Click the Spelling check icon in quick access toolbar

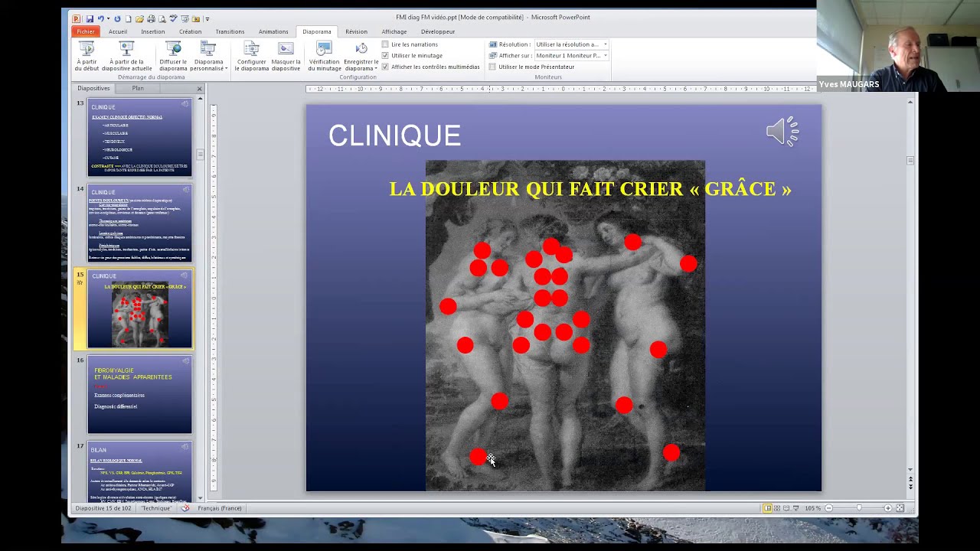point(173,18)
